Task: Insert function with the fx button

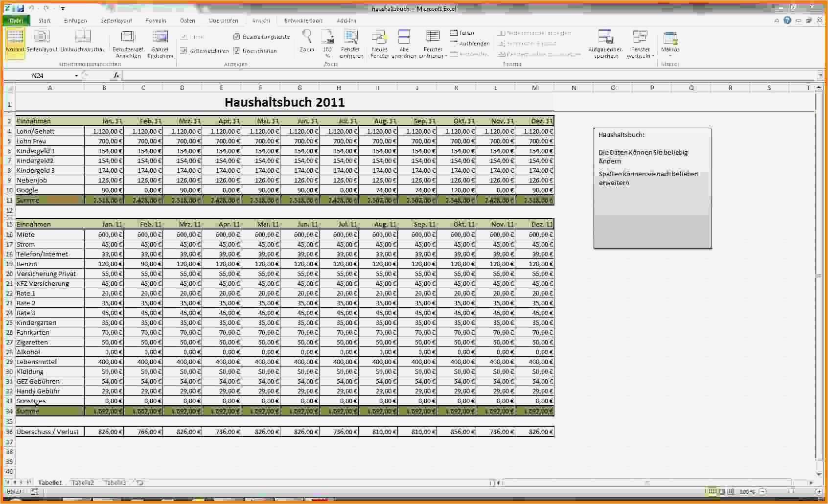Action: (x=116, y=75)
